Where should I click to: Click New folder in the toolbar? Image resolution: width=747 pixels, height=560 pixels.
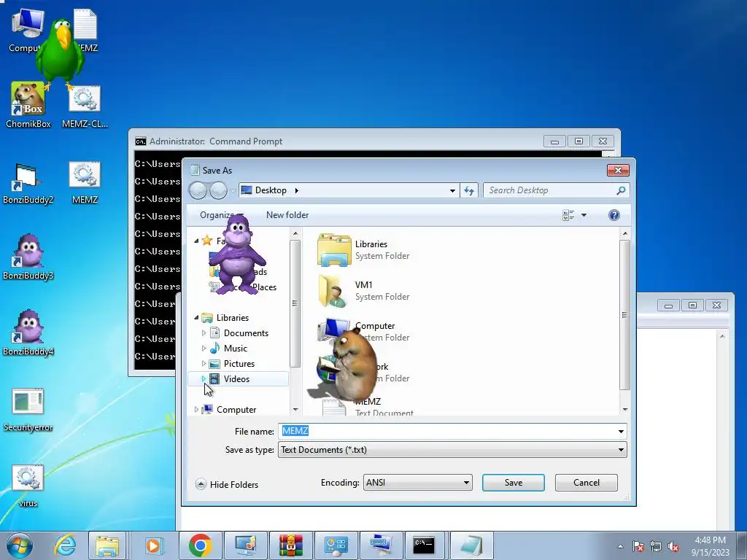point(287,215)
